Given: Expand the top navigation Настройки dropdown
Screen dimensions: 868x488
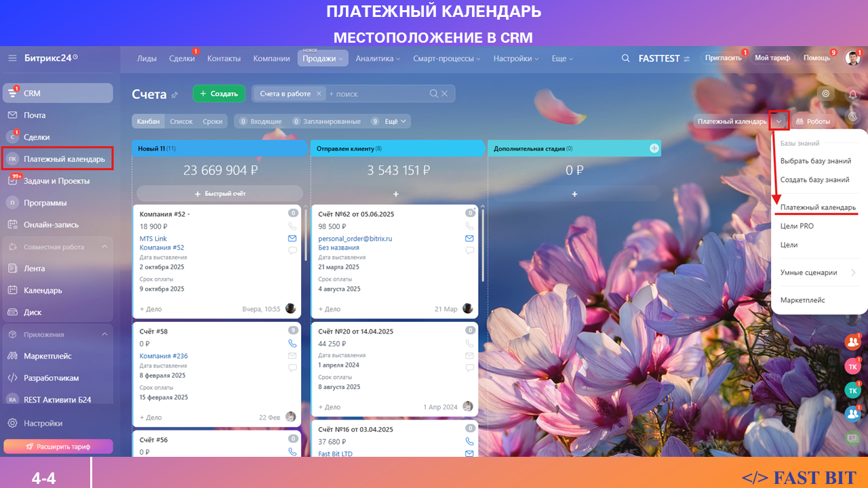Looking at the screenshot, I should (x=516, y=58).
